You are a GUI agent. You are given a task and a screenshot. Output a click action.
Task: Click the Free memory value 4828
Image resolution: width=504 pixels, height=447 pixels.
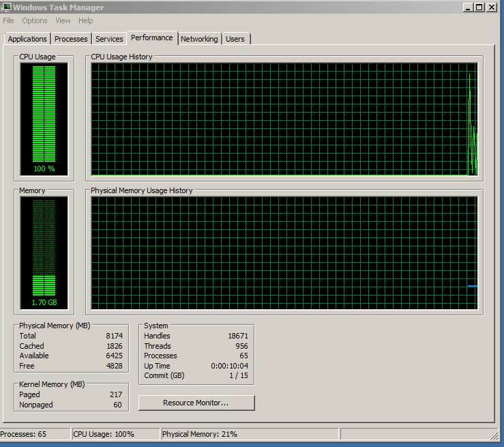pos(115,366)
